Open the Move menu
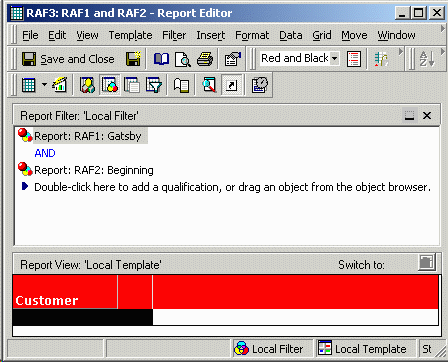Viewport: 448px width, 362px height. (354, 35)
